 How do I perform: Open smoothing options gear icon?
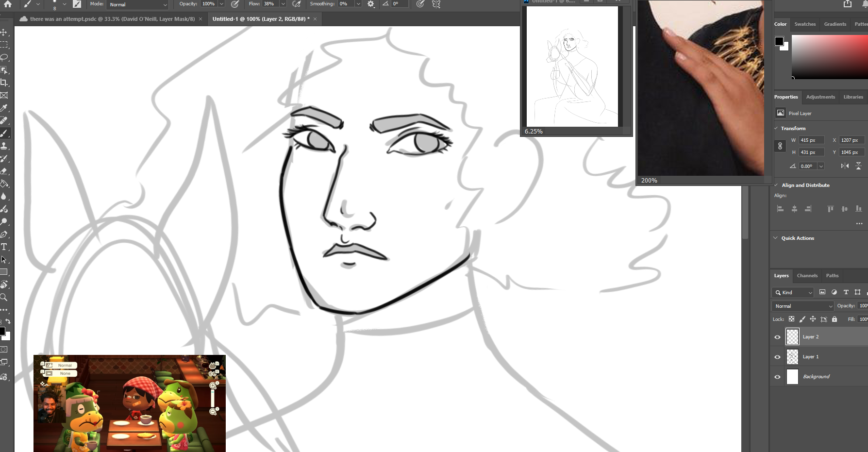(371, 4)
